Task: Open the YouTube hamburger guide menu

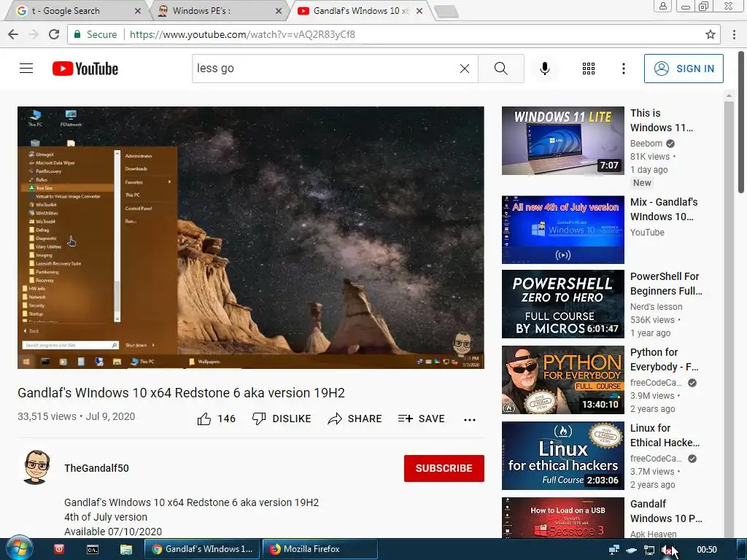Action: (x=26, y=69)
